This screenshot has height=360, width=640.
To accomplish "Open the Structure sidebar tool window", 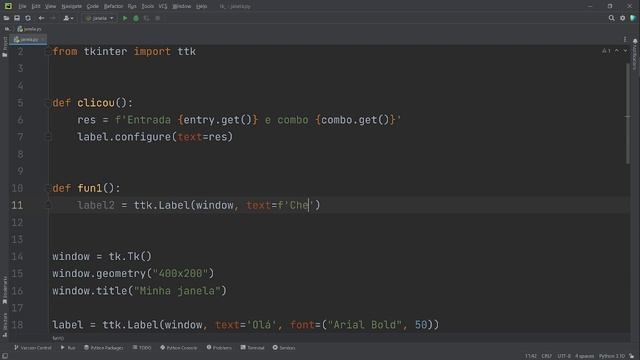I will pyautogui.click(x=4, y=324).
